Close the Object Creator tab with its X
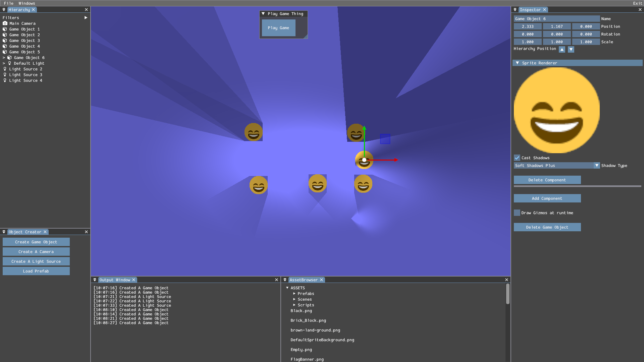This screenshot has height=362, width=644. pyautogui.click(x=45, y=232)
